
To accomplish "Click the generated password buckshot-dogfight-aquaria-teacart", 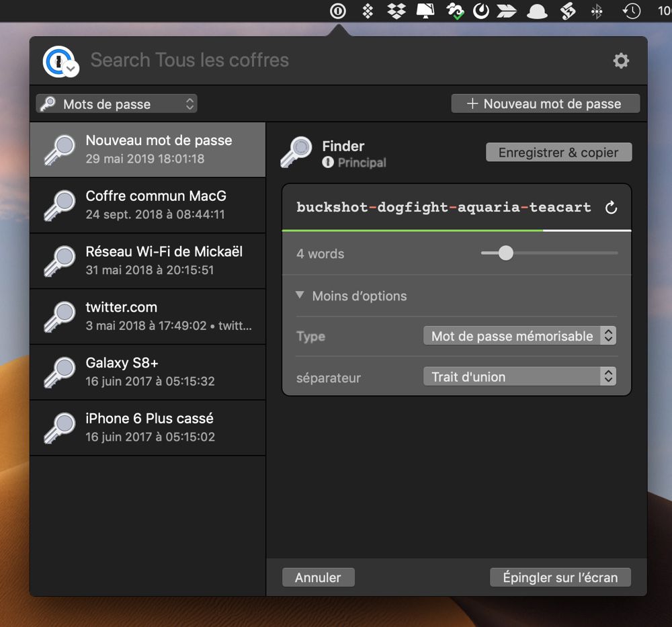I will point(444,208).
